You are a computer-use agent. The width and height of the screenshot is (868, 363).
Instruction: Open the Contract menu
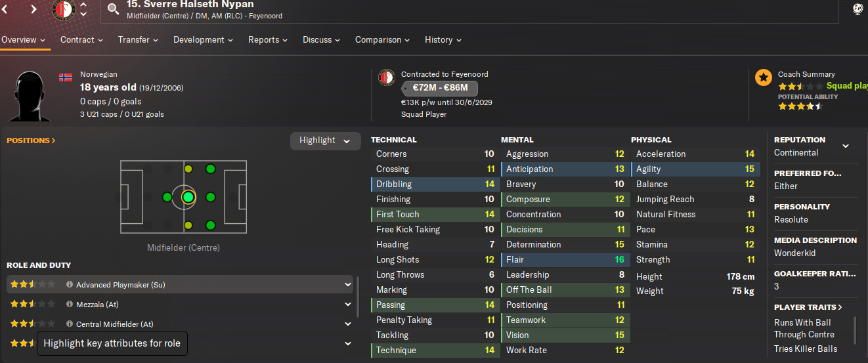(81, 40)
